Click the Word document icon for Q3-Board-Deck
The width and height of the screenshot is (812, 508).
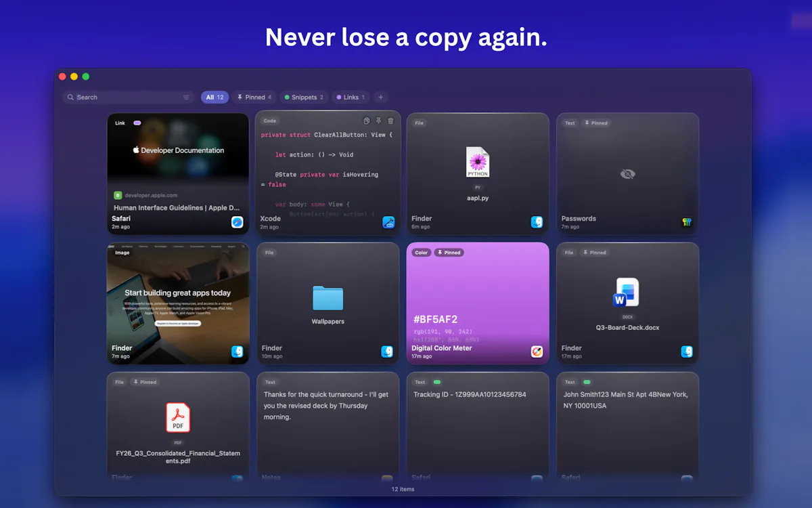pyautogui.click(x=626, y=293)
